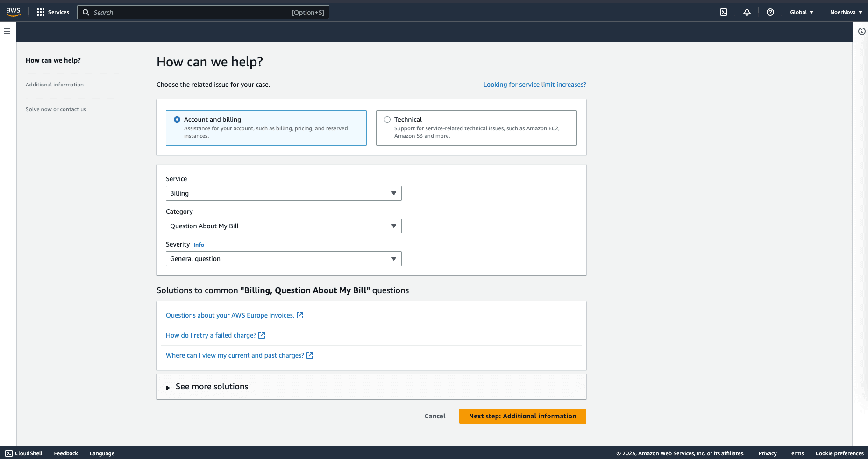The width and height of the screenshot is (868, 459).
Task: Open the help question mark icon
Action: pos(770,12)
